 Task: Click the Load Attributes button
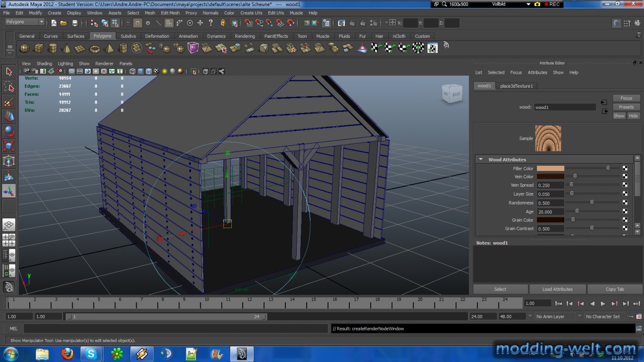click(557, 289)
